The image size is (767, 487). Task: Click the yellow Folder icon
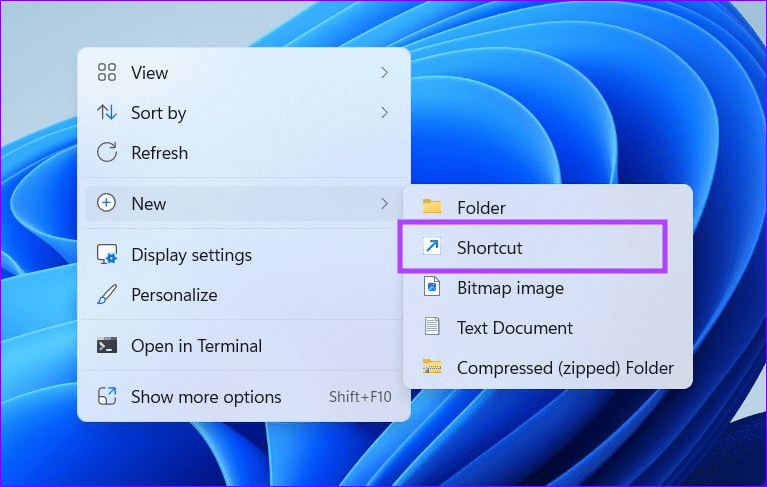click(x=432, y=207)
